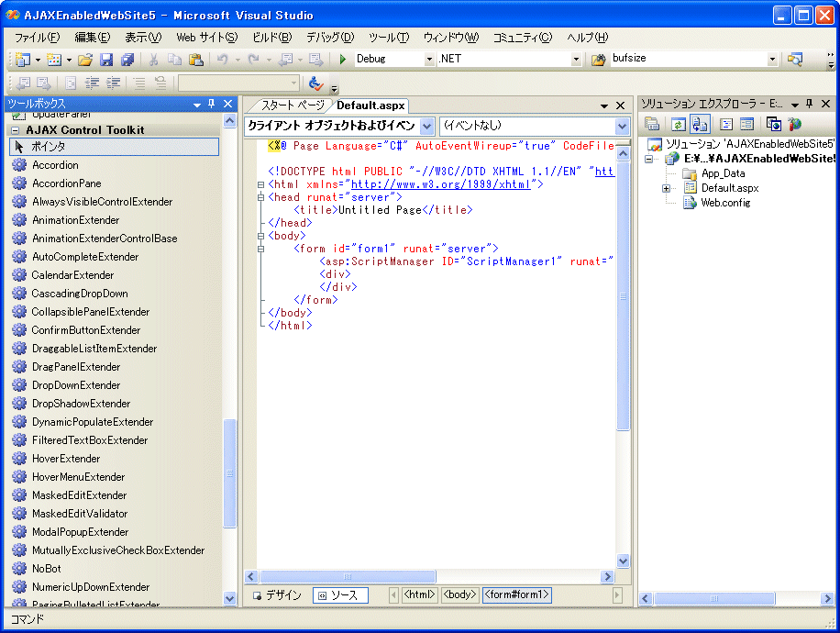This screenshot has width=840, height=633.
Task: Click the コマンド status bar entry
Action: [27, 619]
